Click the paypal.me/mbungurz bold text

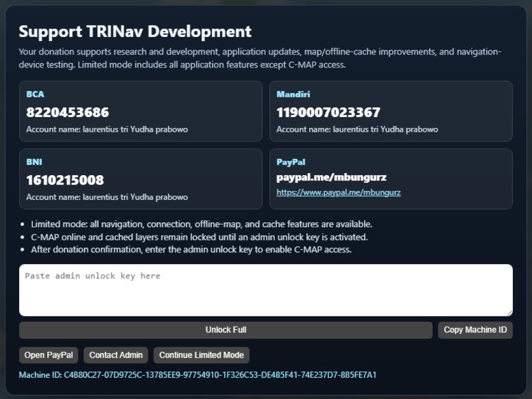coord(332,177)
